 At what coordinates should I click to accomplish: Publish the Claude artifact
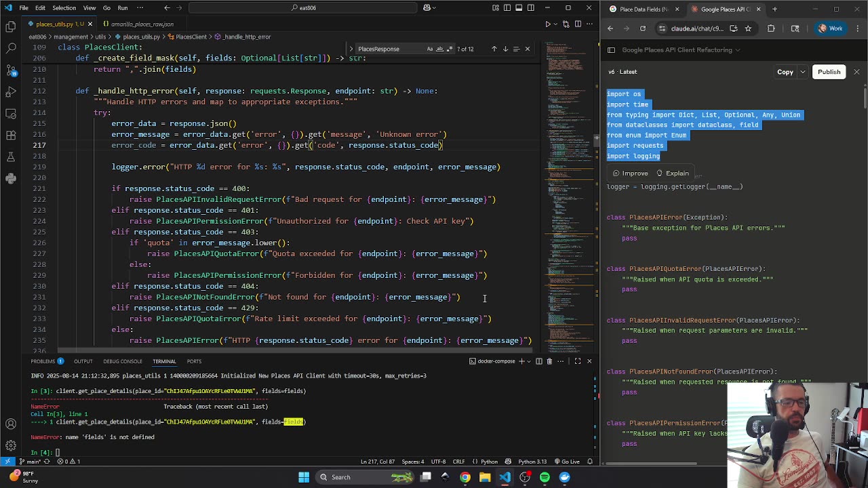(x=829, y=72)
